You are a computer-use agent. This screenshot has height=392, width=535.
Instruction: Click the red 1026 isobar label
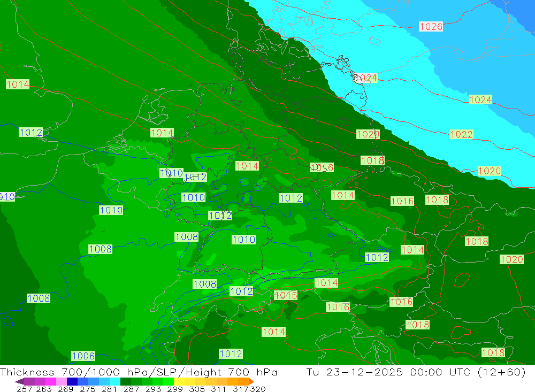(431, 27)
